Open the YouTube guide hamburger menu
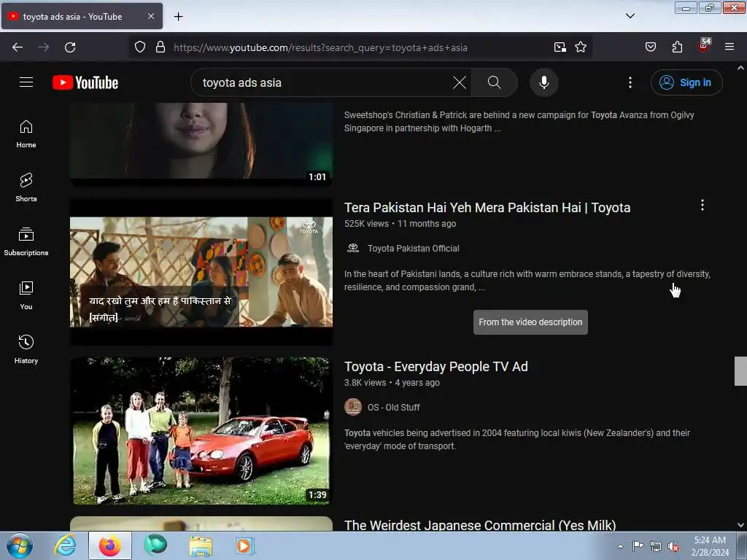The image size is (747, 560). pos(26,82)
